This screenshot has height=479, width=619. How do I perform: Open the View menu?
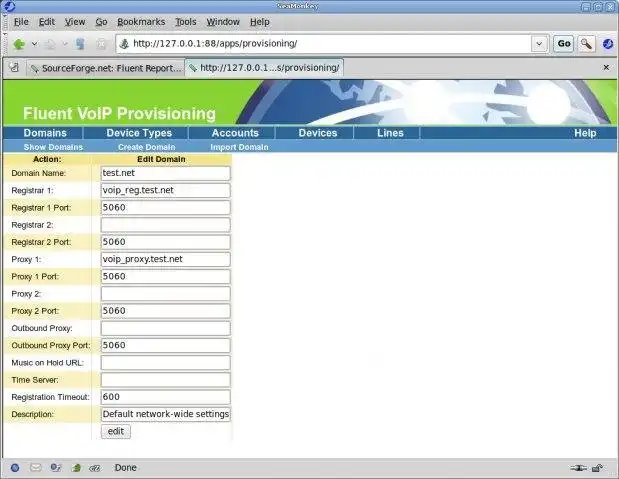pos(75,22)
